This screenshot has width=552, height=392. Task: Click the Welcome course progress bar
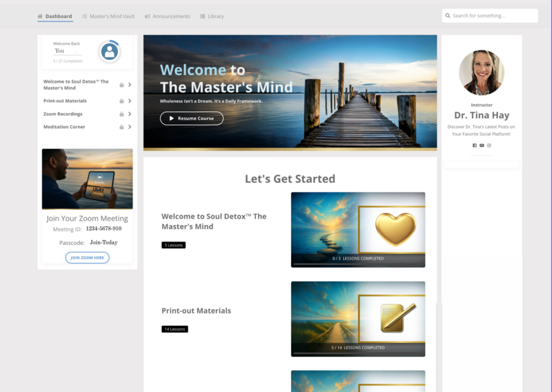(357, 264)
